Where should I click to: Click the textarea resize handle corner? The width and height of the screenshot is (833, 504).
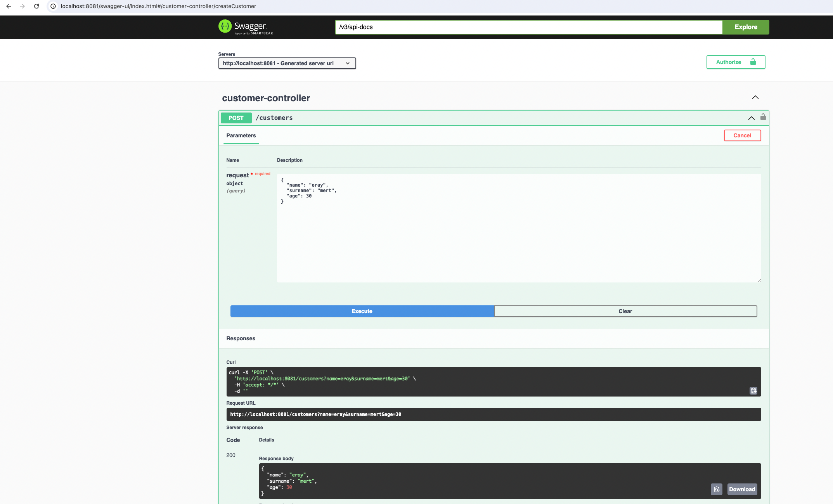759,280
